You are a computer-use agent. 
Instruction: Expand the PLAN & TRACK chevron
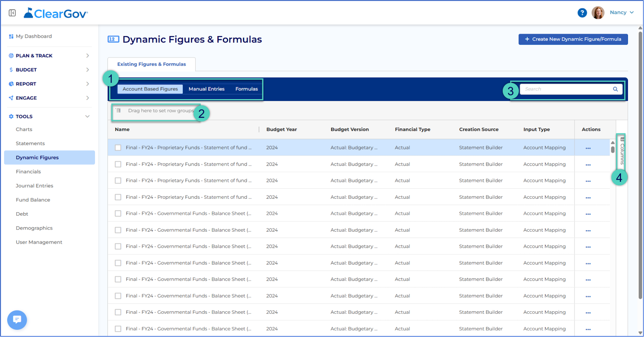click(x=87, y=56)
